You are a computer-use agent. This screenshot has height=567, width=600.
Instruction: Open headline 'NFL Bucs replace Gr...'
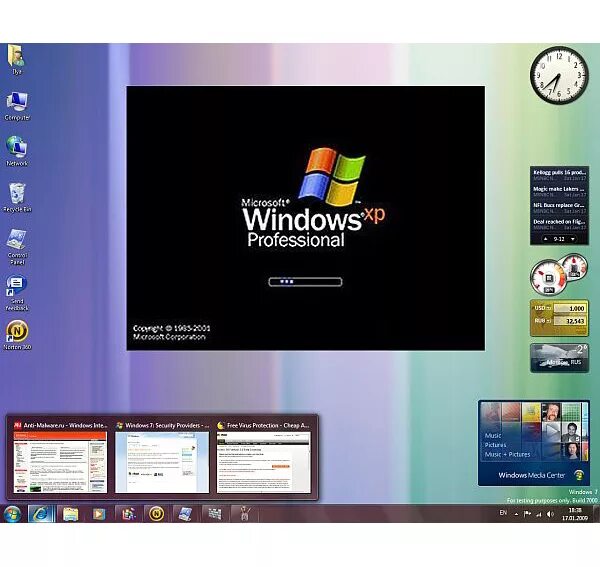[559, 208]
